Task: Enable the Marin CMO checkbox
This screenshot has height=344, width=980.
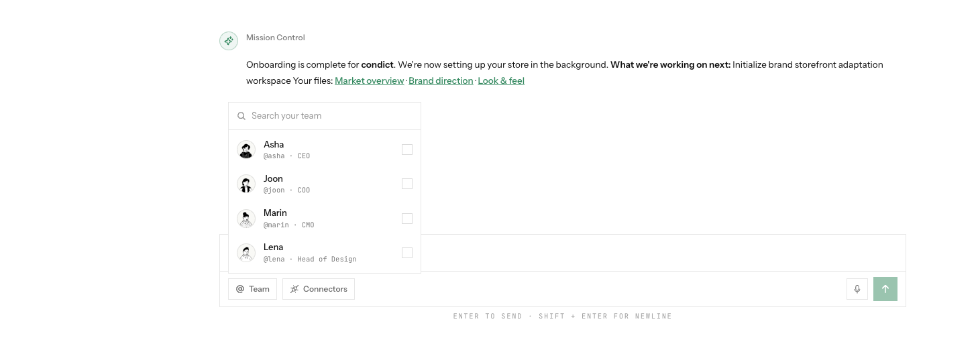Action: tap(407, 219)
